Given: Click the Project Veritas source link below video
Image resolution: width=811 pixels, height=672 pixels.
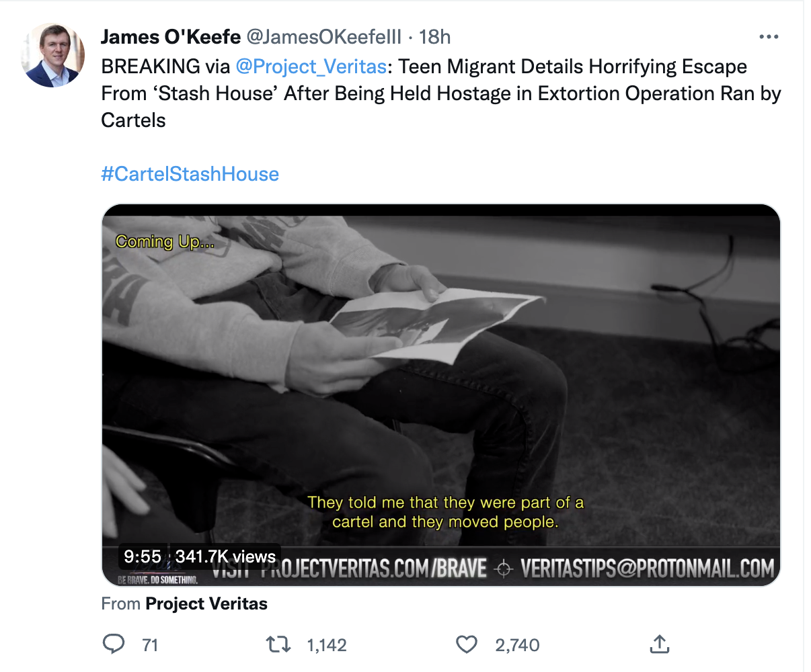Looking at the screenshot, I should coord(206,603).
